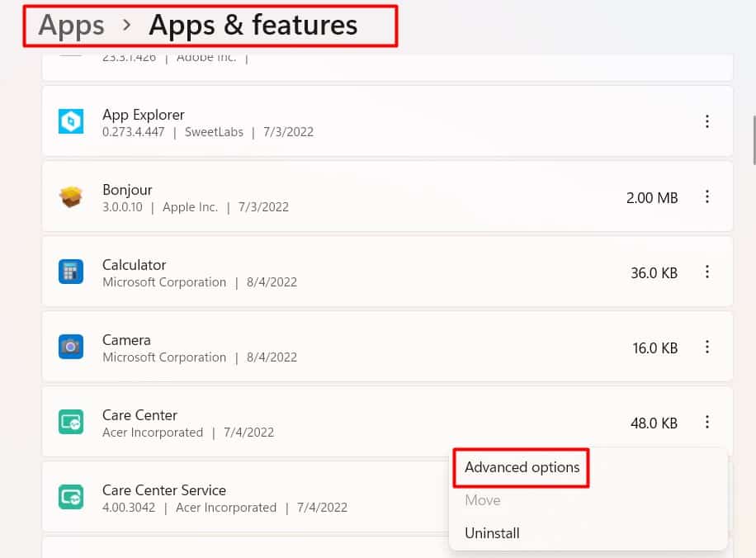Screen dimensions: 756x558
Task: Click the vertical scrollbar thumb
Action: pos(754,139)
